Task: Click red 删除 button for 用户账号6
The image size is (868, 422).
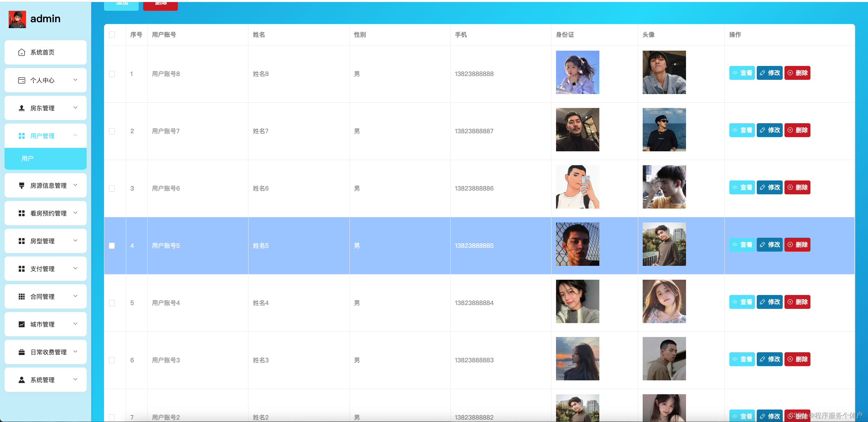Action: click(797, 187)
